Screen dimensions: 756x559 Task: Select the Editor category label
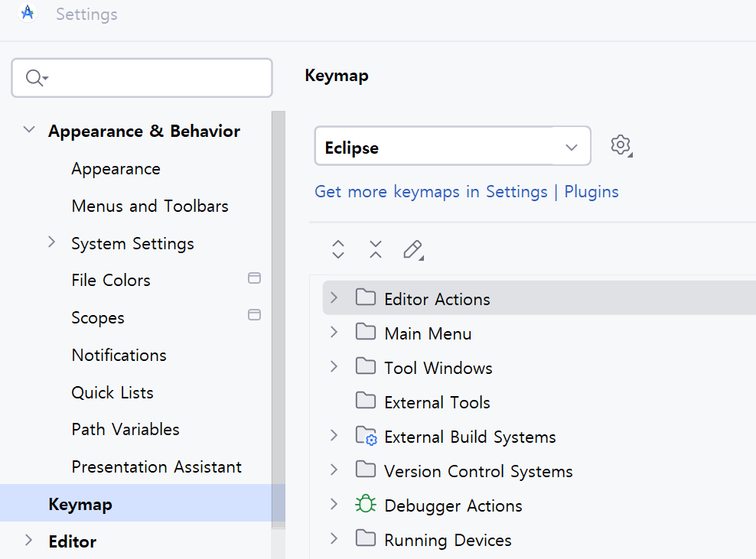click(x=73, y=541)
